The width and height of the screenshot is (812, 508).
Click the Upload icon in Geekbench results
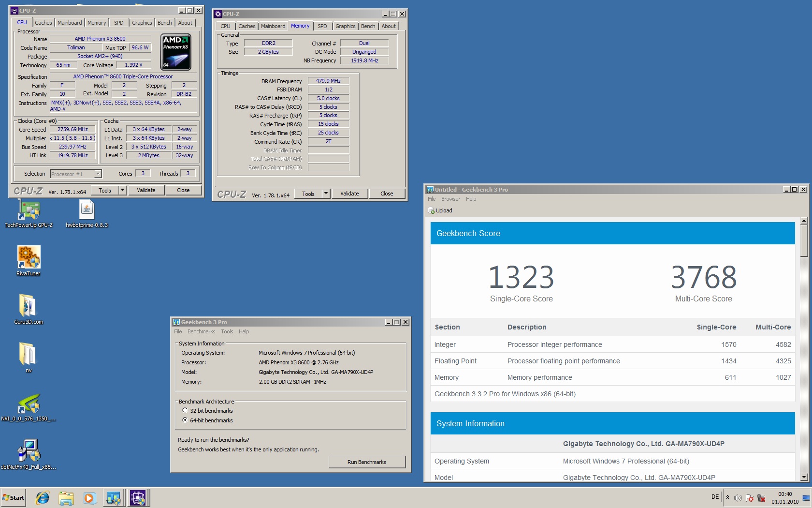431,210
